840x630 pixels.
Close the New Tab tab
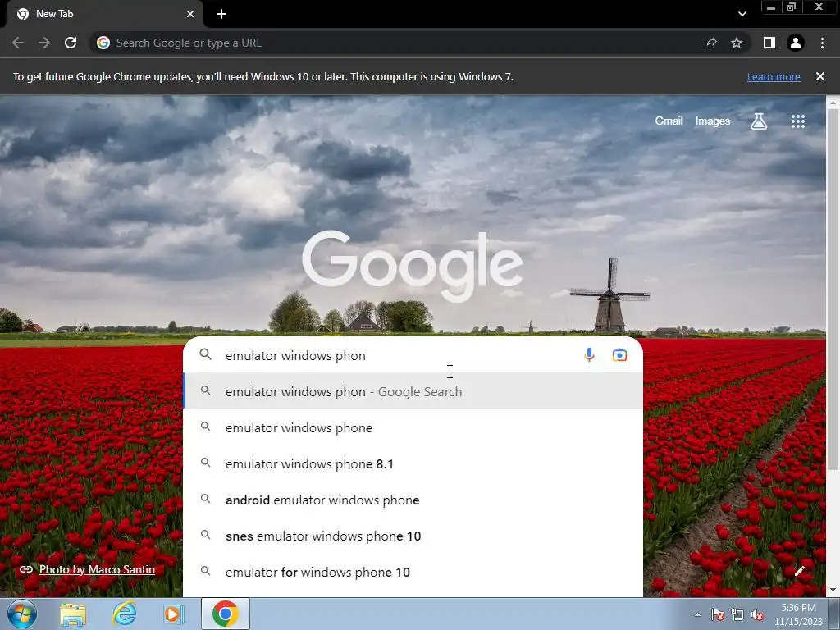coord(190,14)
